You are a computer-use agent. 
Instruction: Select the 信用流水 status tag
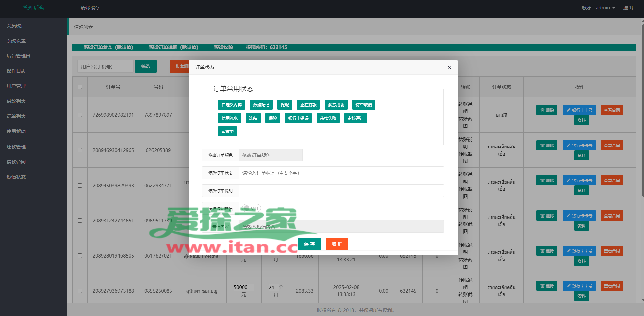[x=230, y=118]
